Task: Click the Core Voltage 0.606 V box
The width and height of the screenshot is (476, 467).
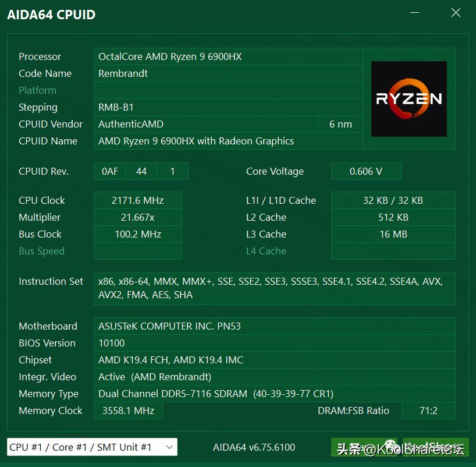Action: click(366, 171)
